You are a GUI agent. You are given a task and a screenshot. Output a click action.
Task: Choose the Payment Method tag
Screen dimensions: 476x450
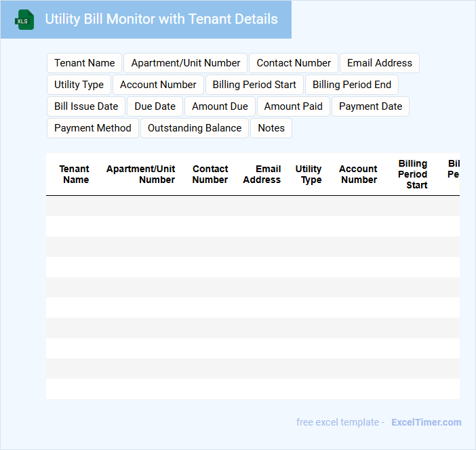(x=93, y=128)
